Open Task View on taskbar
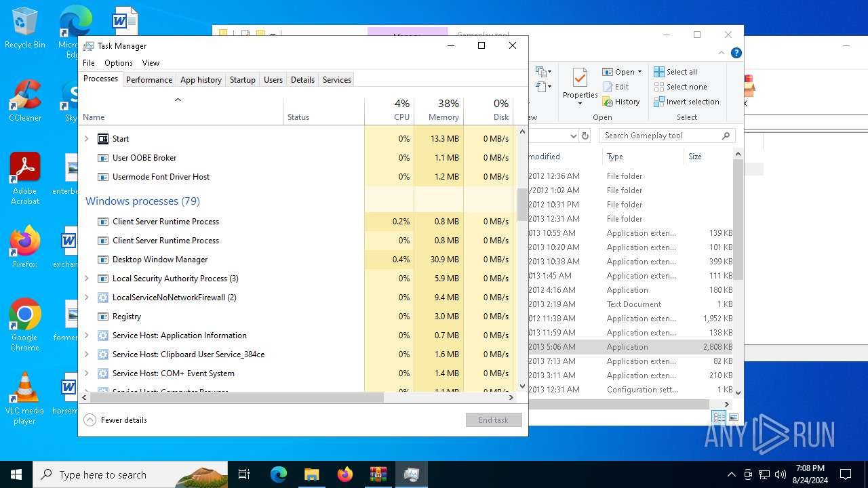Screen dimensions: 868x488 click(x=244, y=474)
